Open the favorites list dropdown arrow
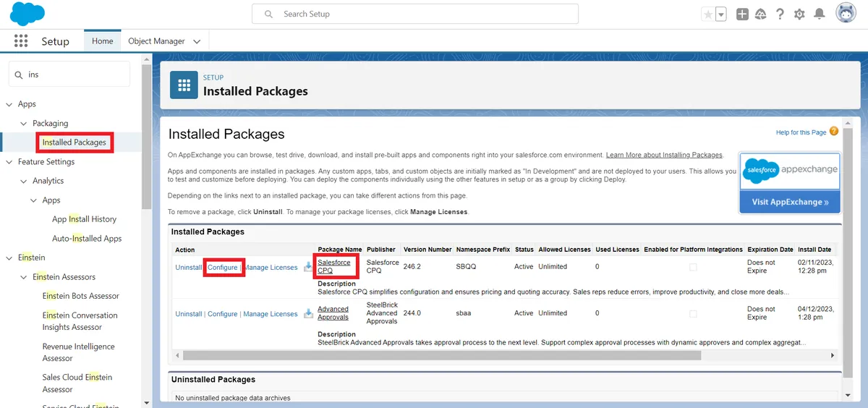 721,14
